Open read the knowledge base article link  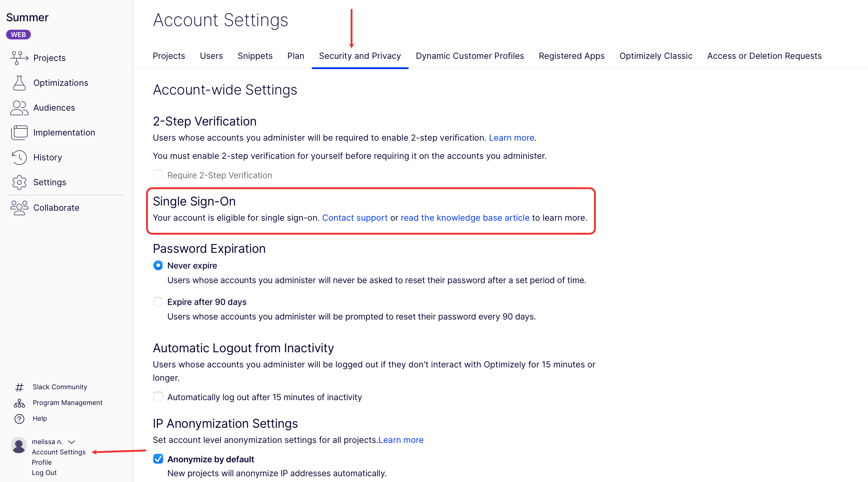point(465,218)
